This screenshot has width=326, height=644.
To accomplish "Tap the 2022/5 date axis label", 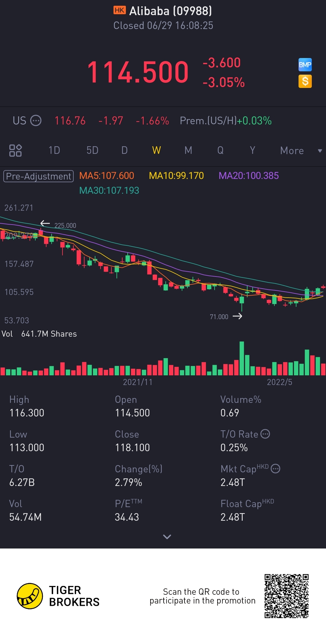I will (280, 382).
